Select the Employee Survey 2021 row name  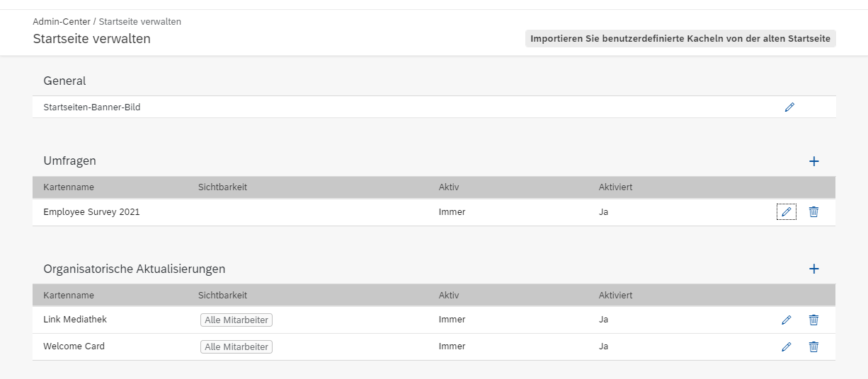pyautogui.click(x=91, y=211)
